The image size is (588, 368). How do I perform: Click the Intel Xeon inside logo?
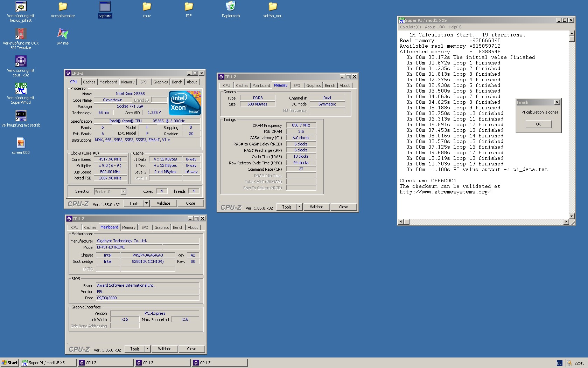pos(185,103)
